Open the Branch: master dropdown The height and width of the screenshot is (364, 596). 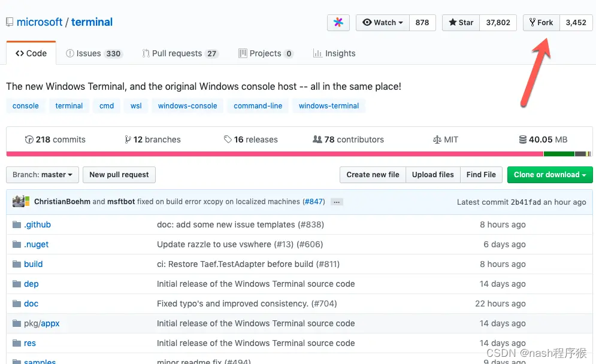coord(42,174)
